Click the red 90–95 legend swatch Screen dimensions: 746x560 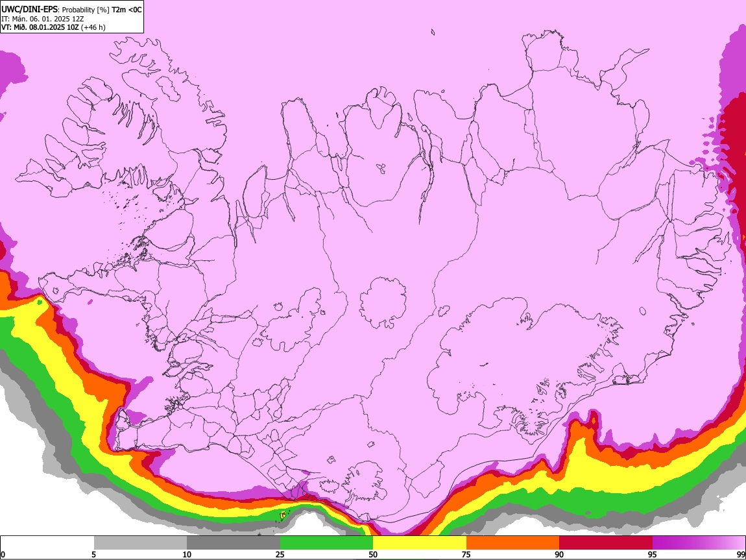click(x=606, y=543)
